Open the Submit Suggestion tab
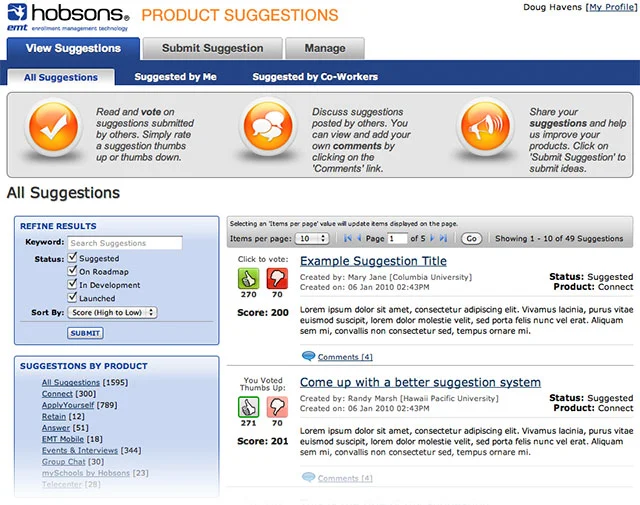This screenshot has width=640, height=505. (212, 49)
